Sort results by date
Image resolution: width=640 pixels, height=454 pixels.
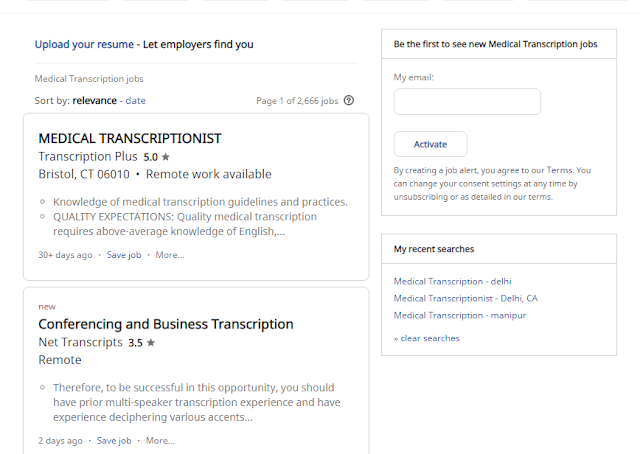136,100
